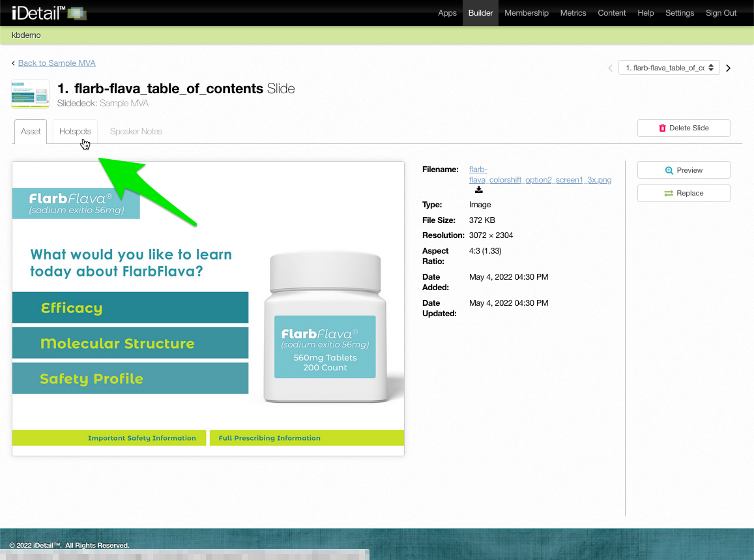Download the asset file icon

[478, 190]
